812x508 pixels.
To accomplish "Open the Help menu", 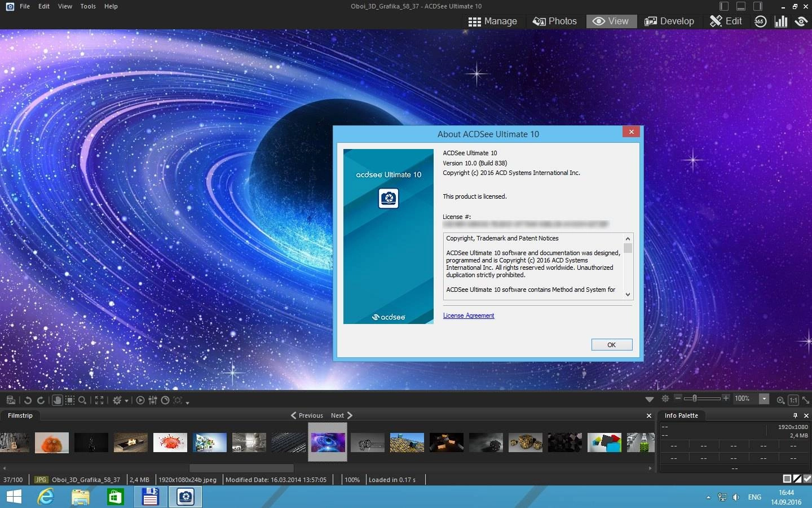I will point(111,6).
